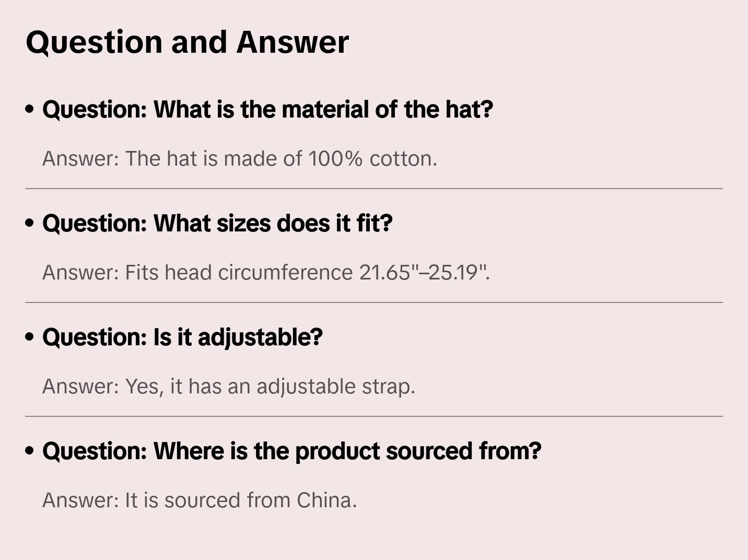The image size is (748, 560).
Task: Click the bullet beside the sourcing question
Action: point(30,451)
